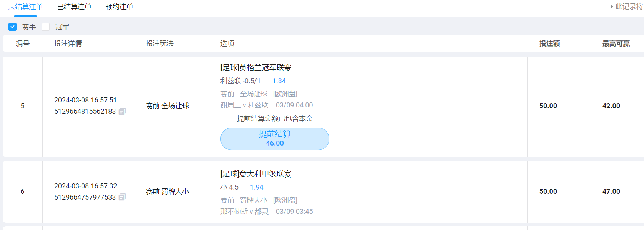Switch to 未结算注单 tab
644x230 pixels.
click(25, 7)
